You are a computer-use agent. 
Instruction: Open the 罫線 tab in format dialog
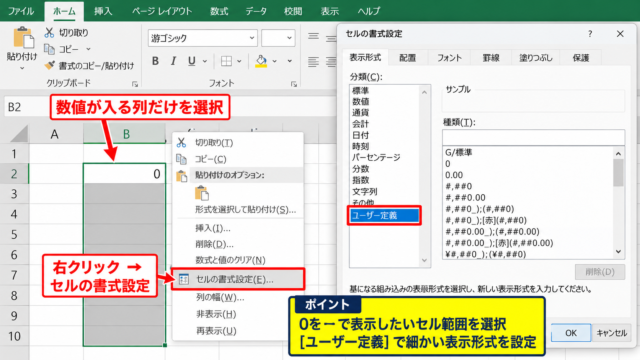tap(491, 58)
